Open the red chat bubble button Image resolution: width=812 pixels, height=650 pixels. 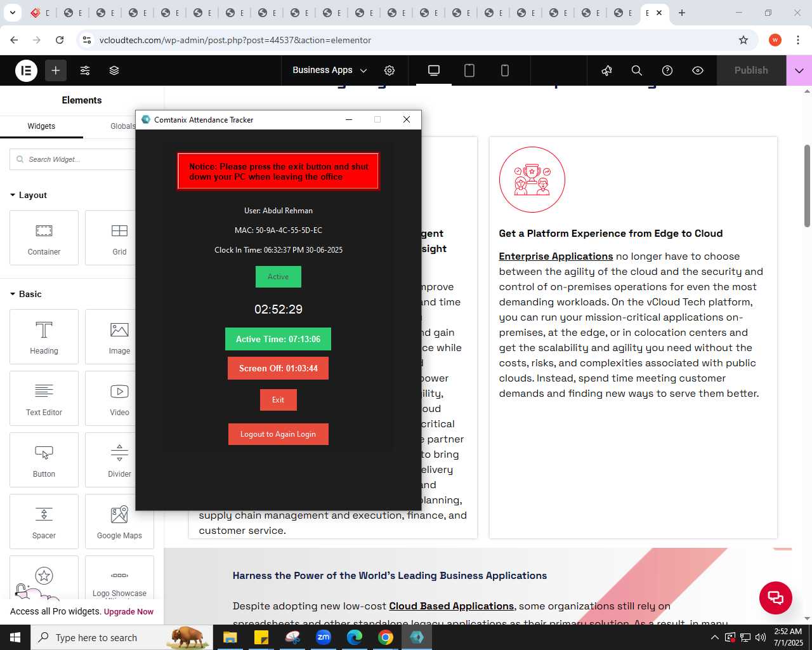tap(776, 597)
